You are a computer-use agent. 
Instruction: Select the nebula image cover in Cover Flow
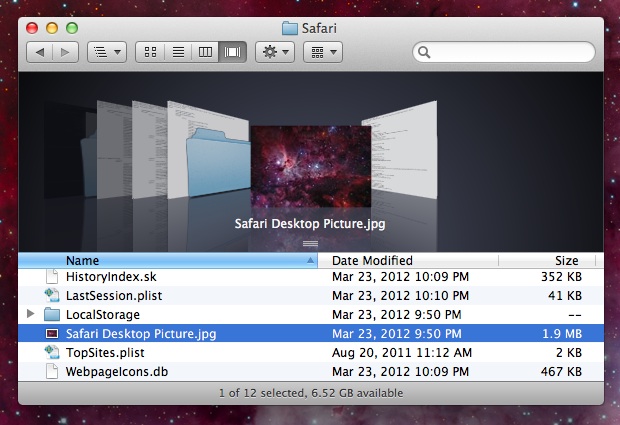[311, 166]
